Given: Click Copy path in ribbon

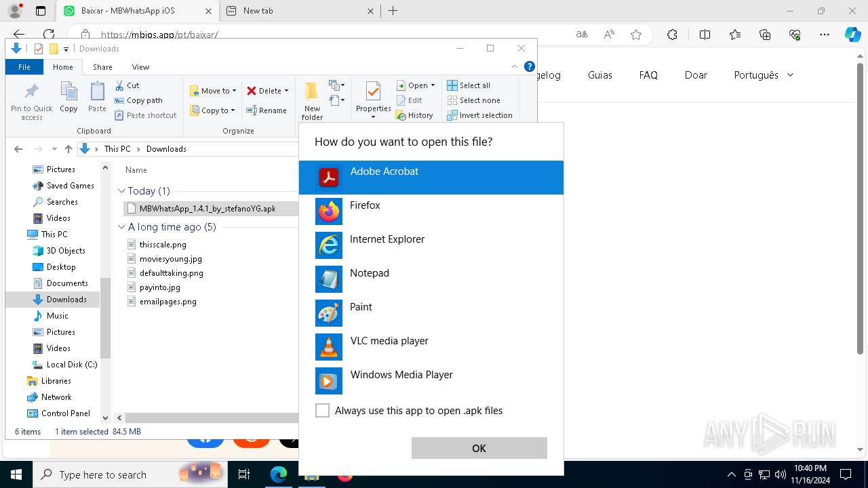Looking at the screenshot, I should click(139, 100).
